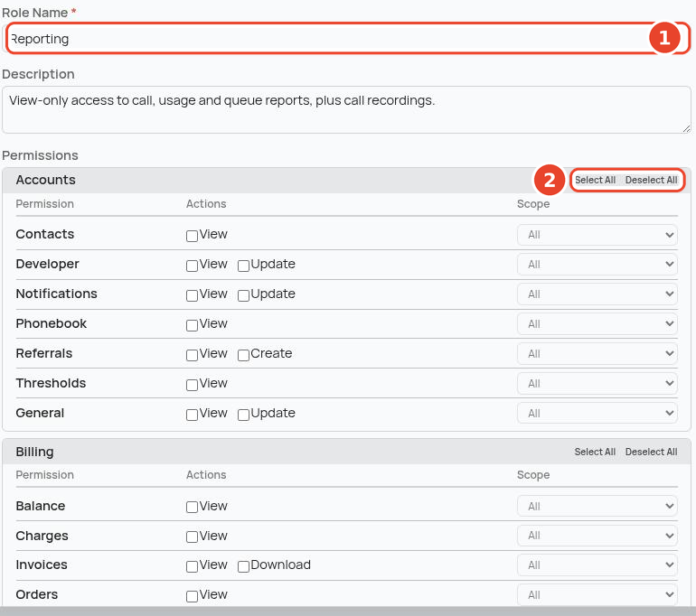
Task: Enable View for Developer
Action: (192, 266)
